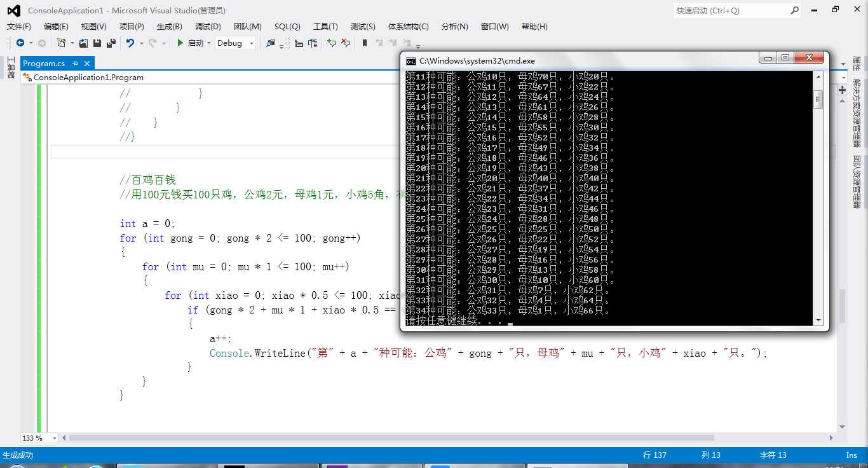Click the 请按任意键继续 prompt in cmd
Viewport: 868px width, 468px height.
tap(454, 321)
